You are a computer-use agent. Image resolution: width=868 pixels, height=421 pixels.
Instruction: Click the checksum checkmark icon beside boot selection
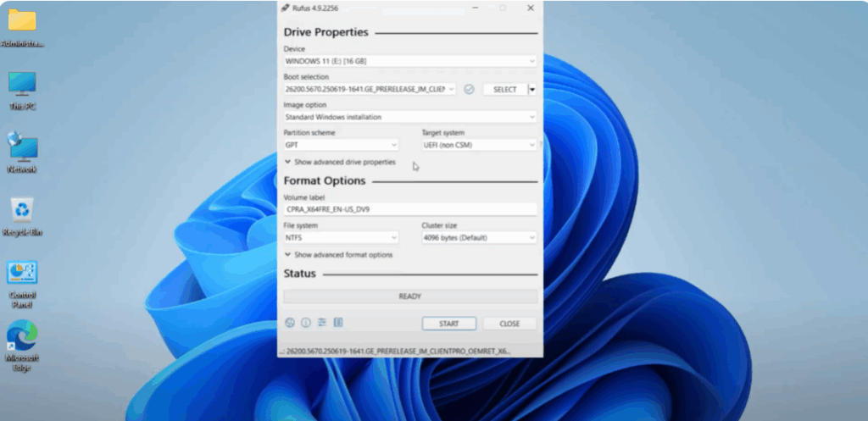click(x=469, y=89)
